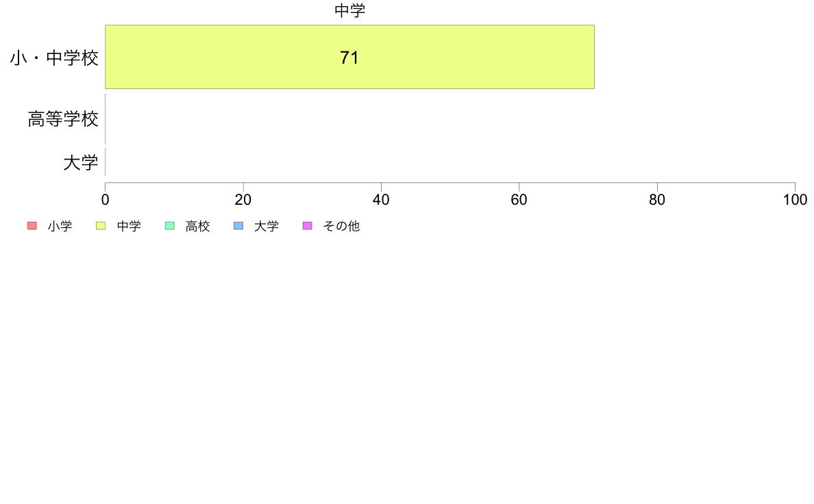
Task: Click the 0 tick on x-axis
Action: (x=106, y=200)
